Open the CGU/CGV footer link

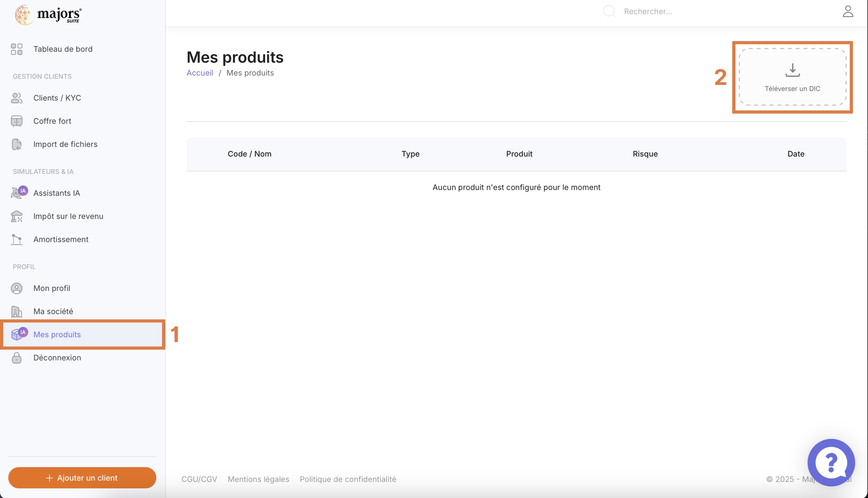199,479
